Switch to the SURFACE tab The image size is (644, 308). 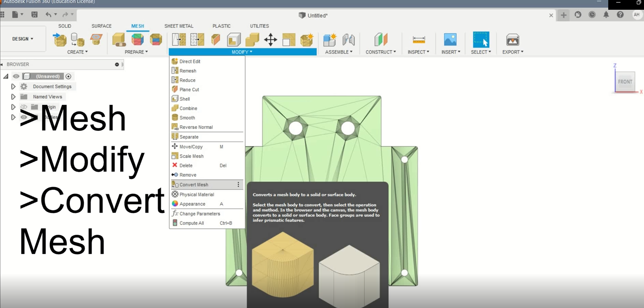point(101,26)
